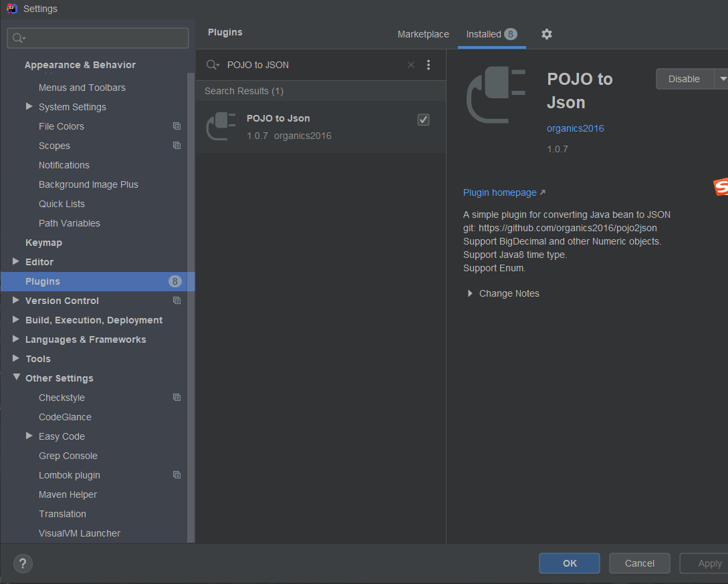Switch to the Marketplace tab
This screenshot has width=728, height=584.
pos(423,34)
